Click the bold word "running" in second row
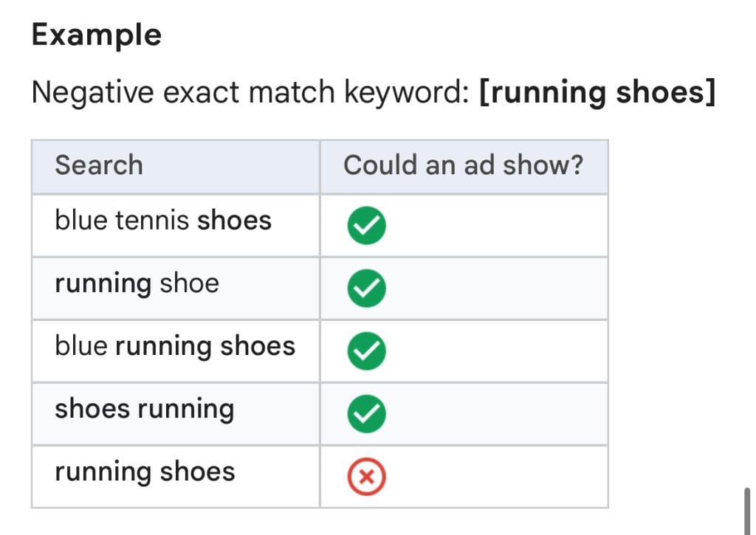 pos(103,283)
